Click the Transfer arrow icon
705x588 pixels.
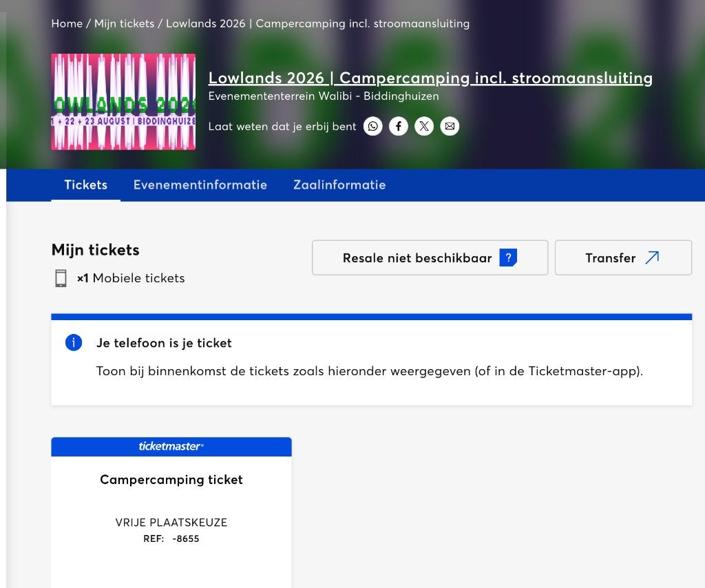click(x=652, y=258)
